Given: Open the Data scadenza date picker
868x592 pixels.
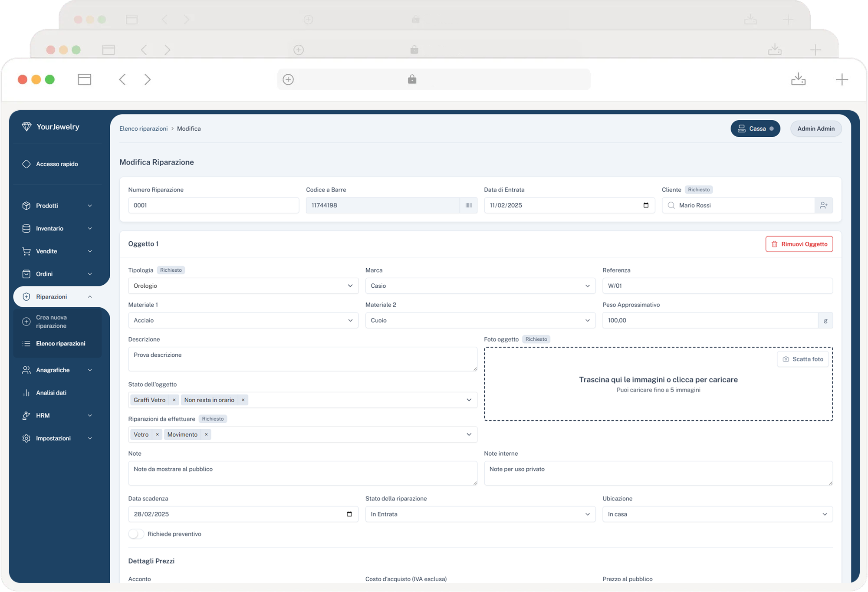Looking at the screenshot, I should tap(350, 514).
